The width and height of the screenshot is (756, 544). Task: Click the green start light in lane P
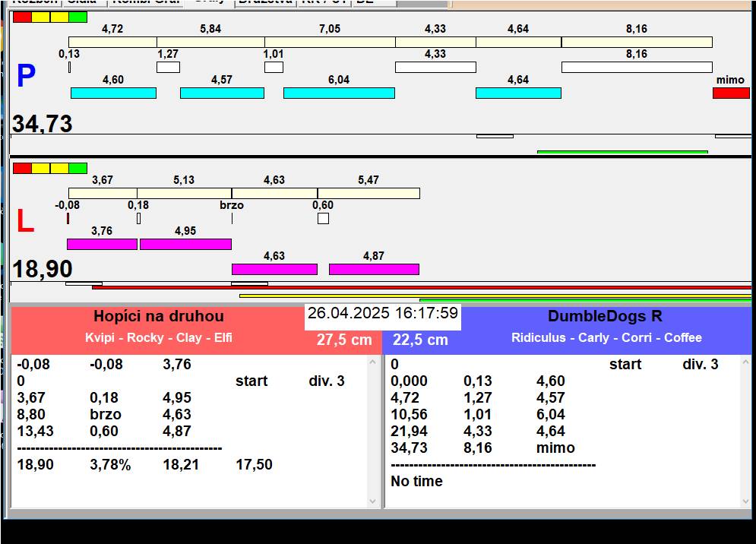coord(77,17)
